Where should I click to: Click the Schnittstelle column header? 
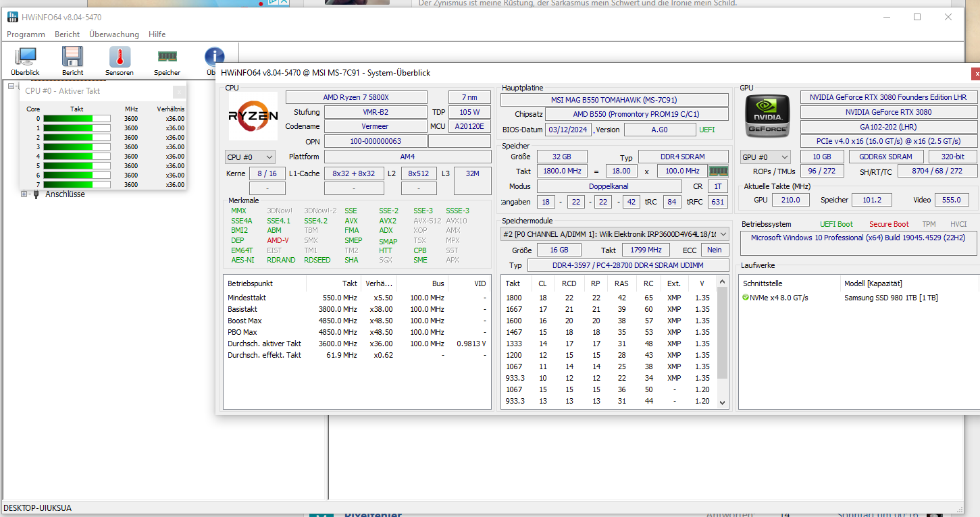(x=790, y=283)
